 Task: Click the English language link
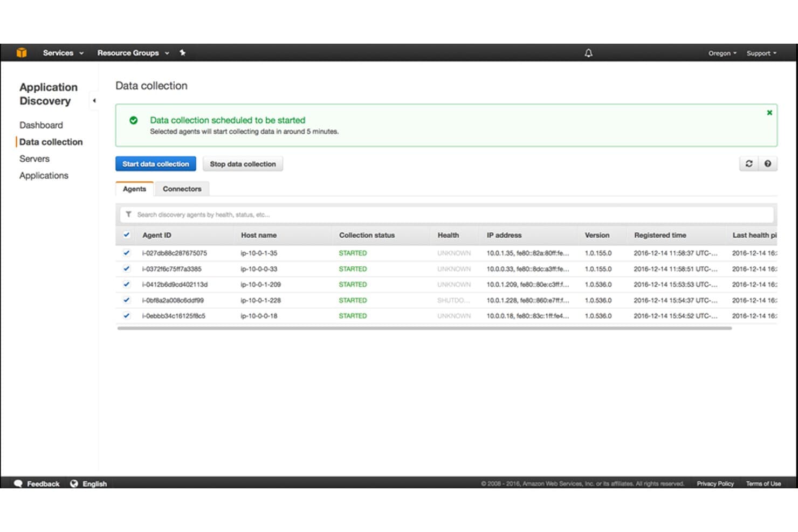95,484
